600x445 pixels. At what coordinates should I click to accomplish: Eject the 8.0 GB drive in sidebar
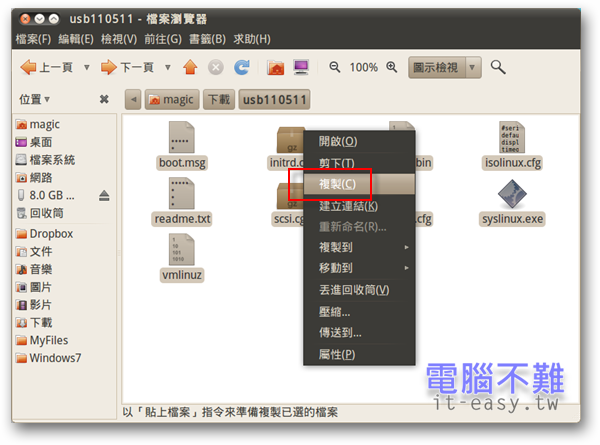[x=104, y=195]
